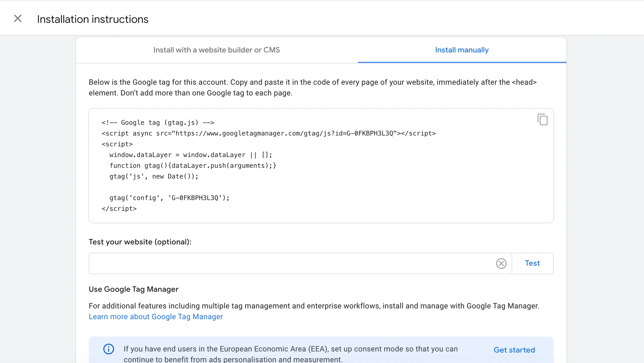644x363 pixels.
Task: Click the window.dataLayer code line
Action: [191, 155]
